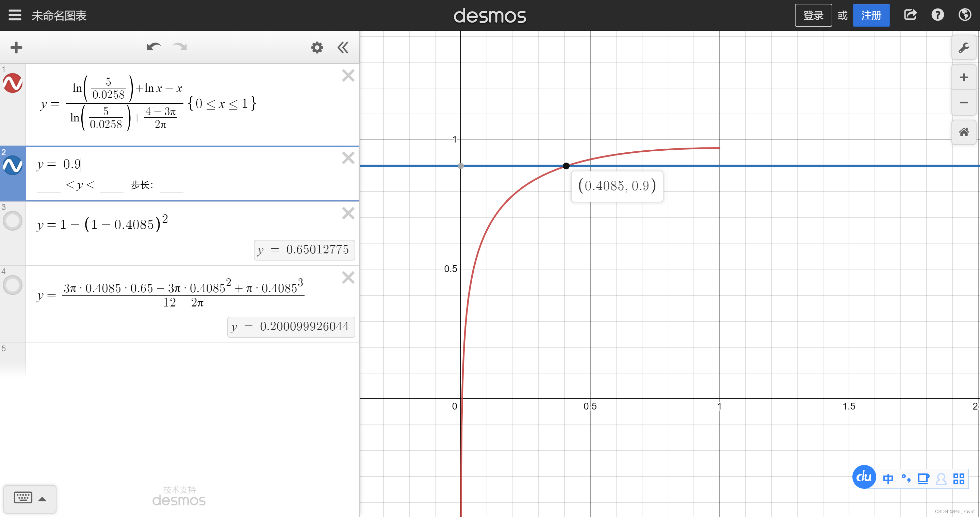Reset graph to default home view
The image size is (980, 517).
[963, 132]
